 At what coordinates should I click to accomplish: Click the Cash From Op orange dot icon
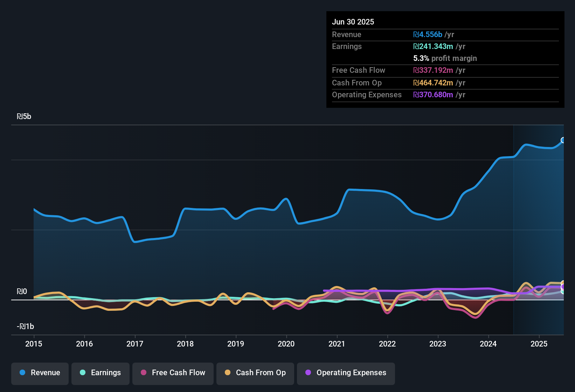pyautogui.click(x=227, y=373)
